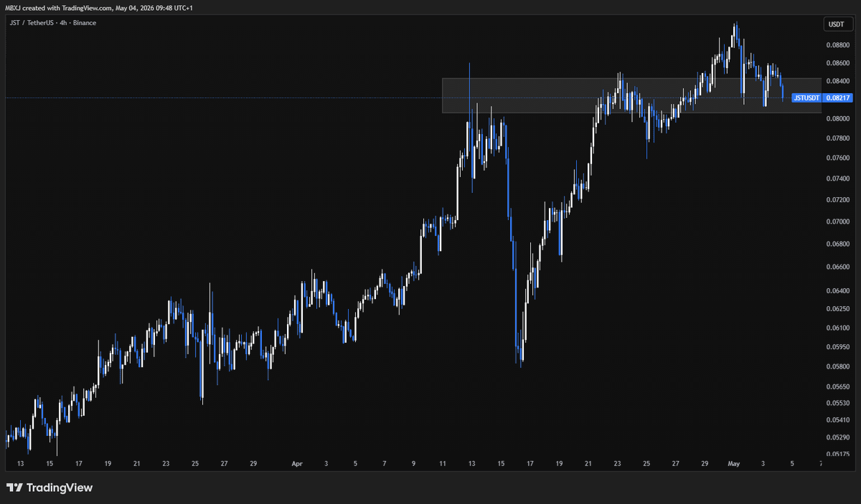
Task: Click the 0.05290 price axis label
Action: coord(837,437)
